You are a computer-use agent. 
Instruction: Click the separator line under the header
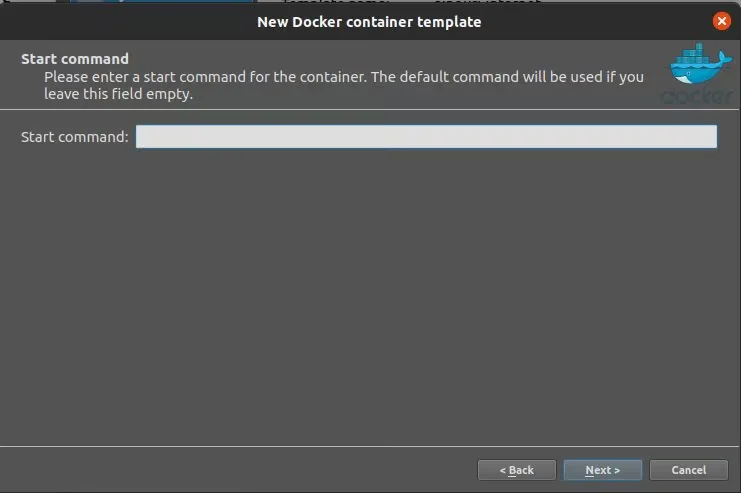click(x=330, y=109)
